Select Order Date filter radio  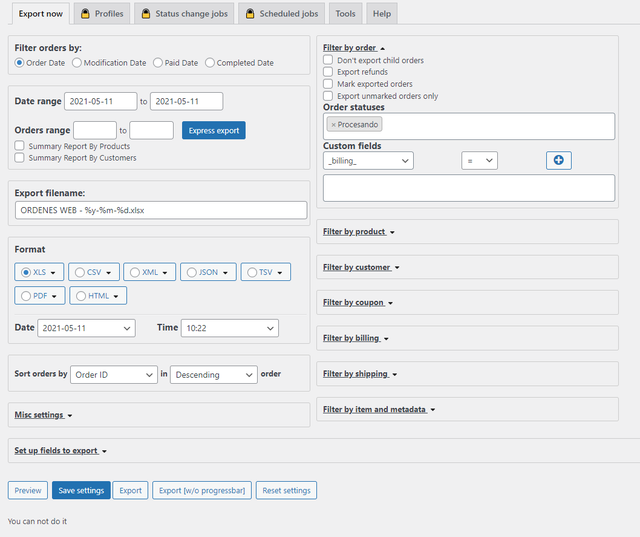point(19,63)
